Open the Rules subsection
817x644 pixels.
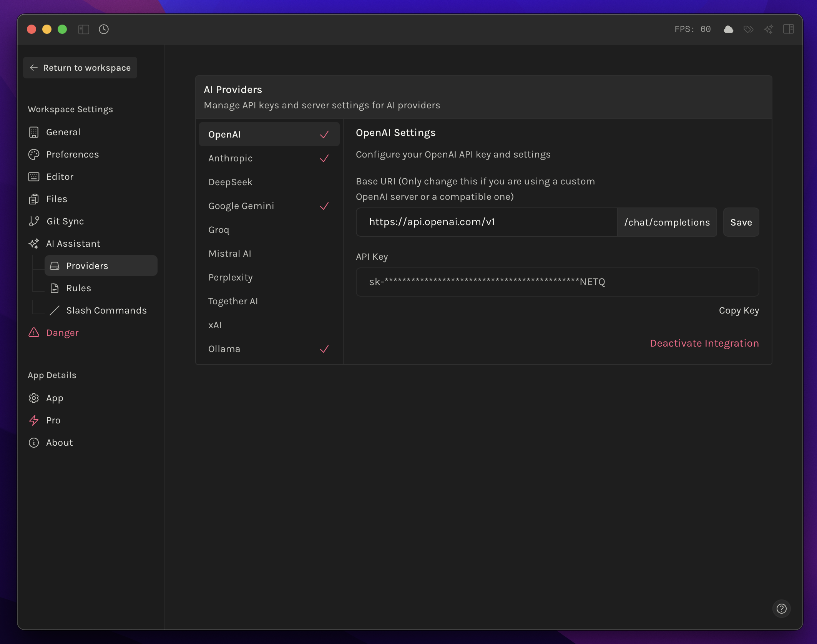pos(101,288)
